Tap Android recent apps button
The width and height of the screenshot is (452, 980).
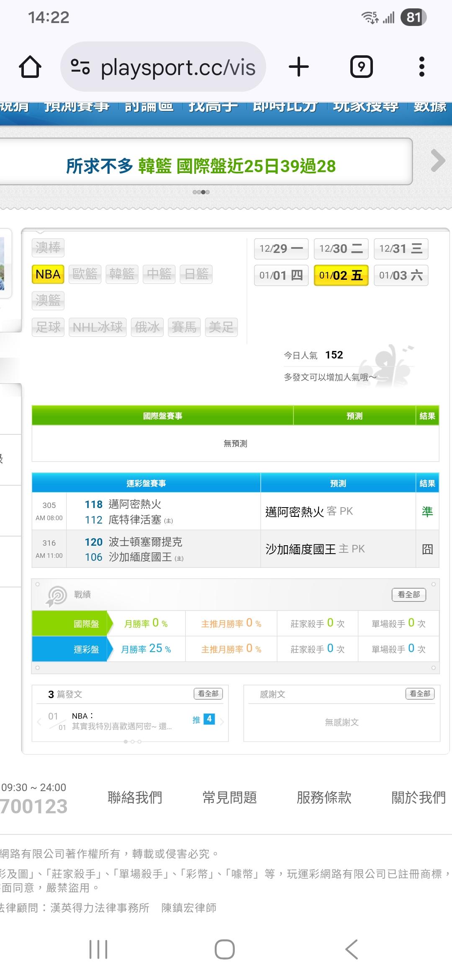98,949
